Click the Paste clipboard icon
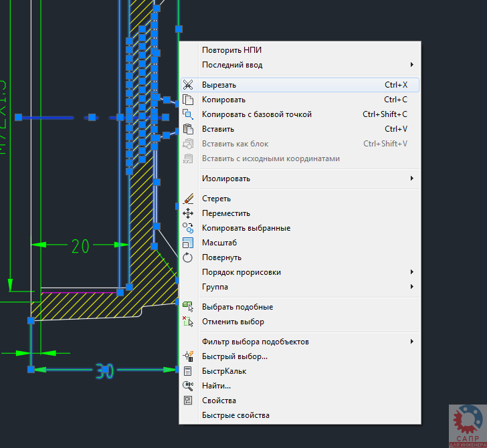487x448 pixels. point(188,129)
